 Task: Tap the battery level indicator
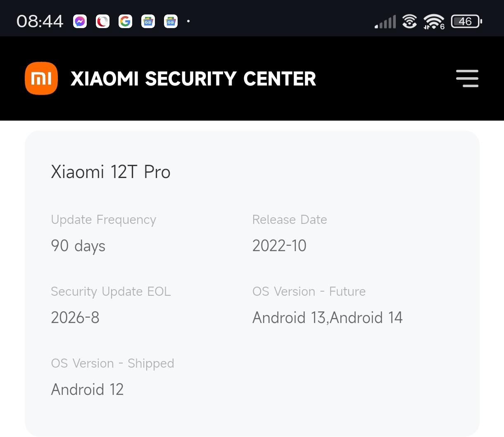466,21
